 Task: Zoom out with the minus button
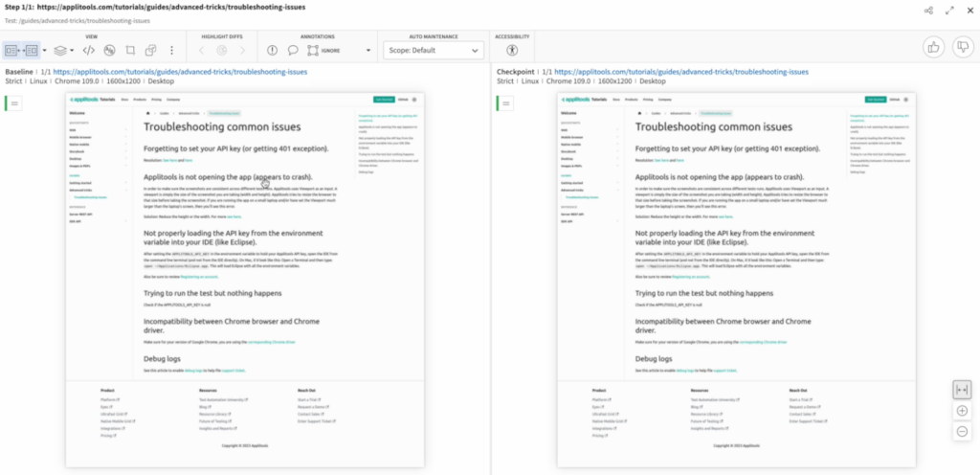click(962, 431)
